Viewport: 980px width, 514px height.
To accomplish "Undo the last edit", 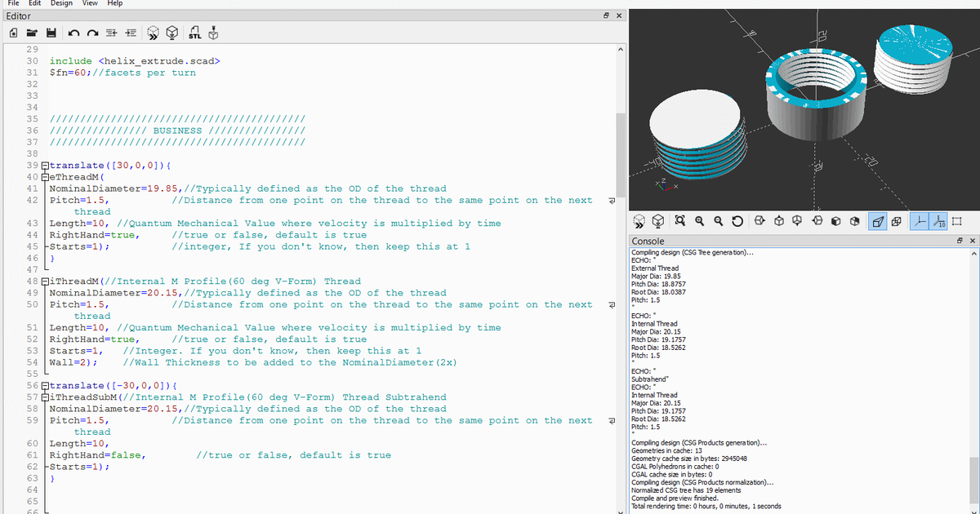I will tap(74, 33).
